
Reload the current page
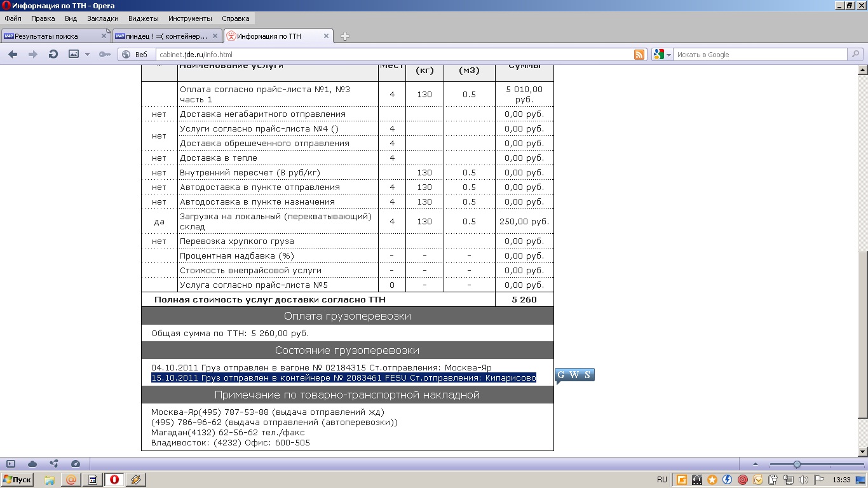53,55
